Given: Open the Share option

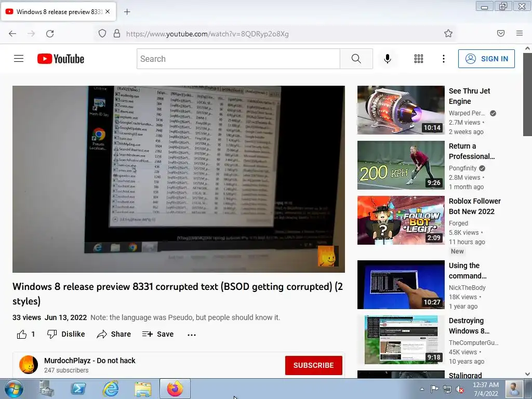Looking at the screenshot, I should pos(114,334).
